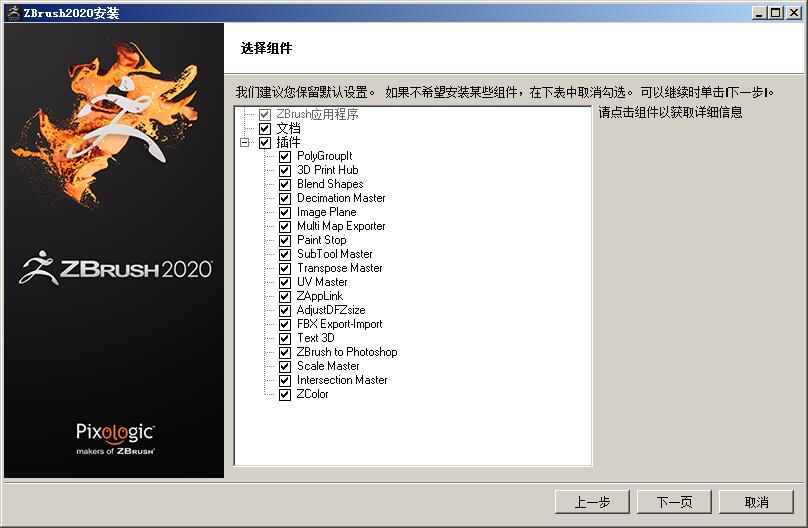Screen dimensions: 808x528
Task: Select the 插件 tree item label
Action: click(x=288, y=142)
